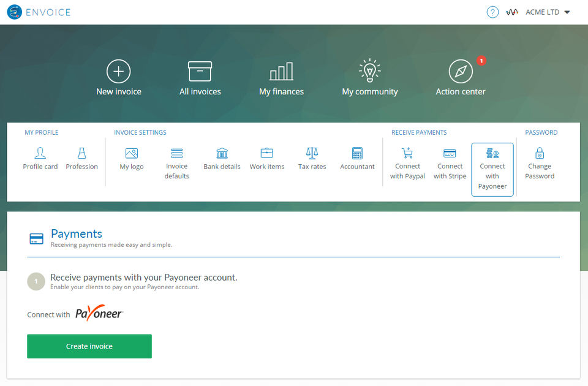Image resolution: width=588 pixels, height=386 pixels.
Task: Click the My logo text label
Action: pos(132,167)
